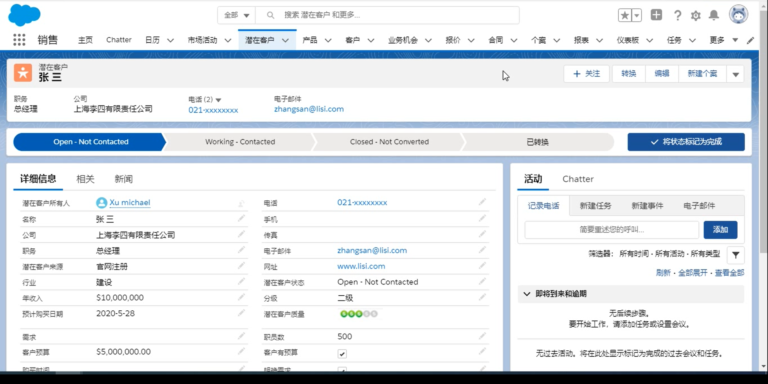Click the 新建个案 button
Screen dimensions: 768x384
pyautogui.click(x=702, y=74)
